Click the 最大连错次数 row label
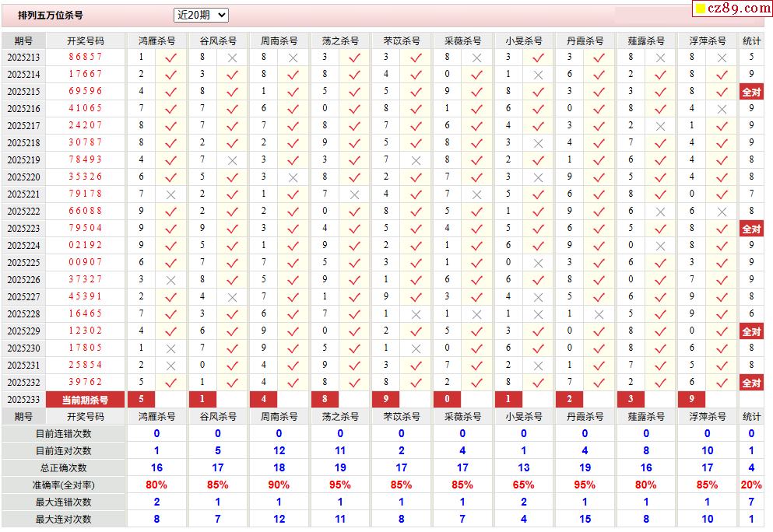773x532 pixels. coord(63,502)
